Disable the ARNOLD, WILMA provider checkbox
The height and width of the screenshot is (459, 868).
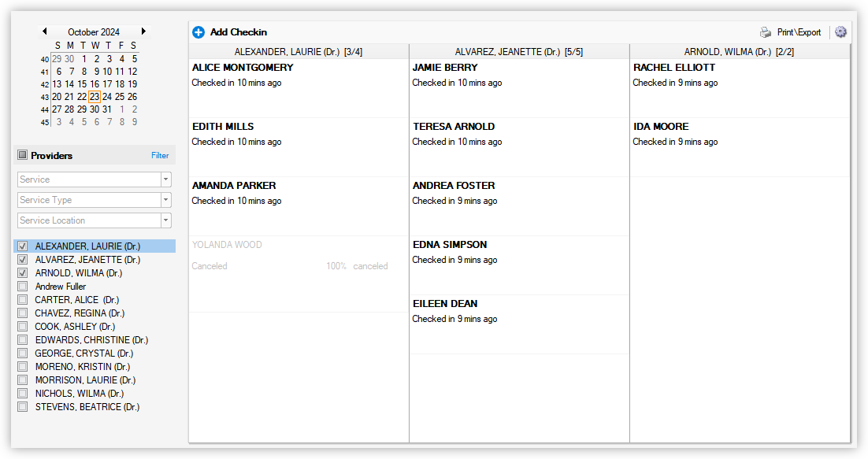pos(22,272)
